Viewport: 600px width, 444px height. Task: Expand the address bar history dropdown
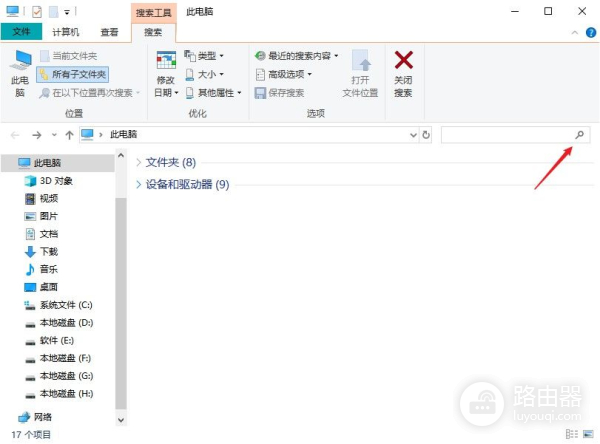pyautogui.click(x=413, y=135)
